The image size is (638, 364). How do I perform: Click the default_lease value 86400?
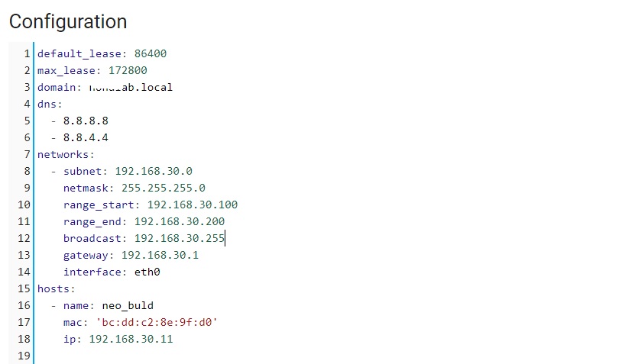coord(151,53)
